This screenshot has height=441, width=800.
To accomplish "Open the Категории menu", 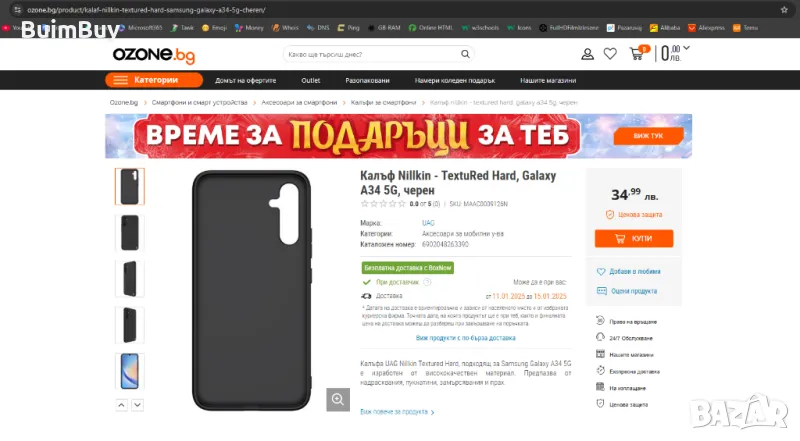I will (x=154, y=80).
